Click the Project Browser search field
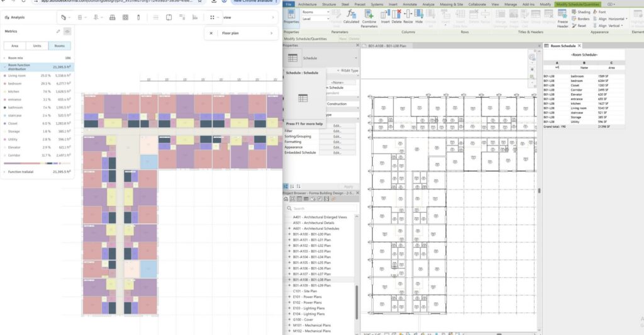Screen dimensions: 644x335 pyautogui.click(x=321, y=208)
